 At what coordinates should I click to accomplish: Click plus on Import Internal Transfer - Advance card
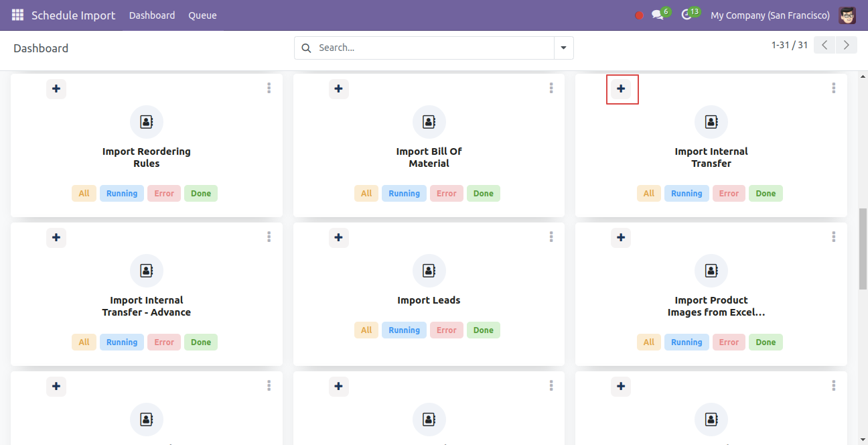click(x=56, y=237)
